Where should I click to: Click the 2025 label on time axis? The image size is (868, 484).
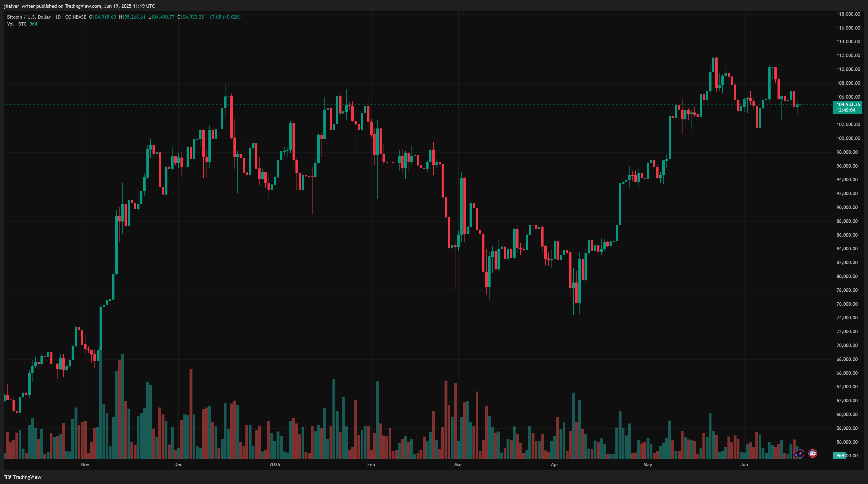(x=275, y=465)
